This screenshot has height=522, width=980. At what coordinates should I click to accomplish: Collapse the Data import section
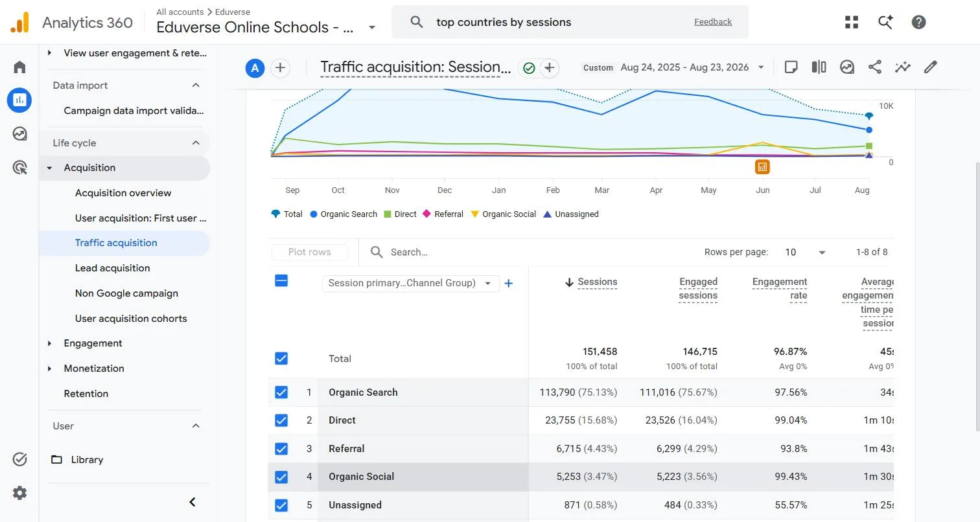coord(196,85)
